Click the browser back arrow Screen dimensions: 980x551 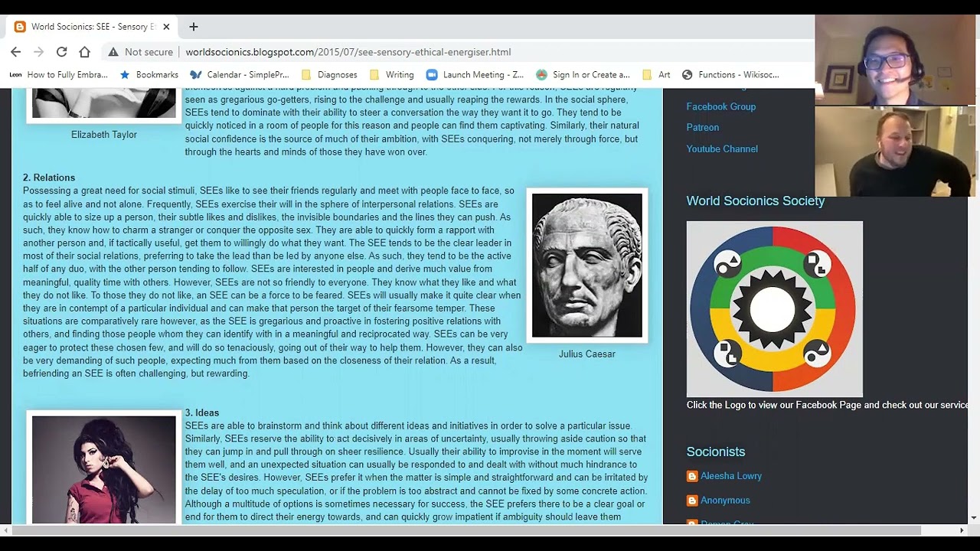[x=16, y=52]
